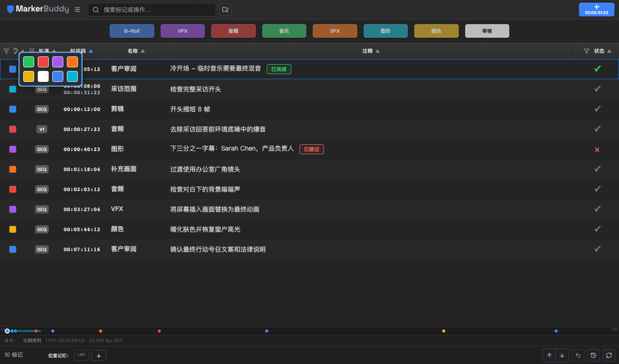Click the green checkmark for 冷开场 row
619x364 pixels.
(598, 69)
